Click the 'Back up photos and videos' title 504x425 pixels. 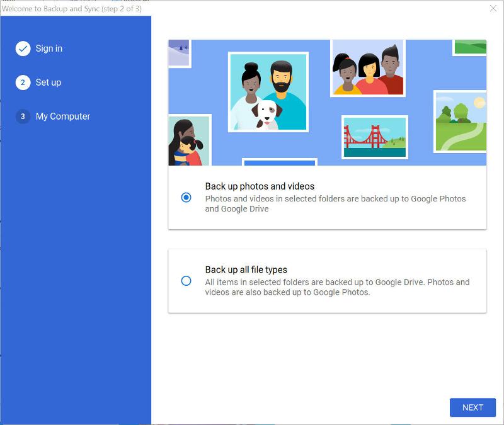tap(260, 186)
